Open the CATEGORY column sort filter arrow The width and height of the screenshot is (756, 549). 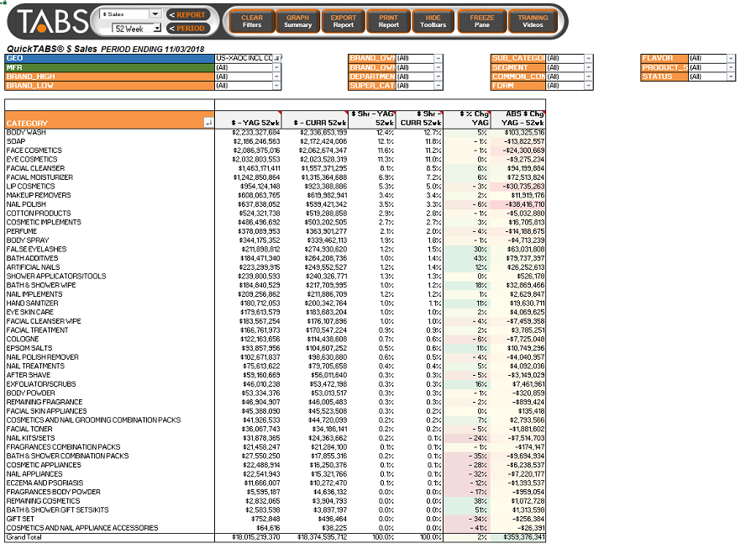point(208,123)
